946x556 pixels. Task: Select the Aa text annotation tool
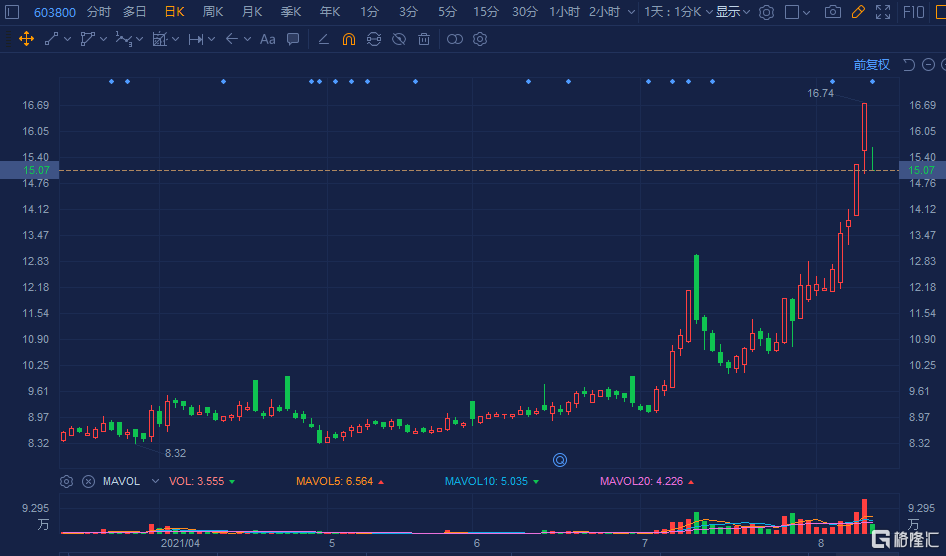pos(267,39)
